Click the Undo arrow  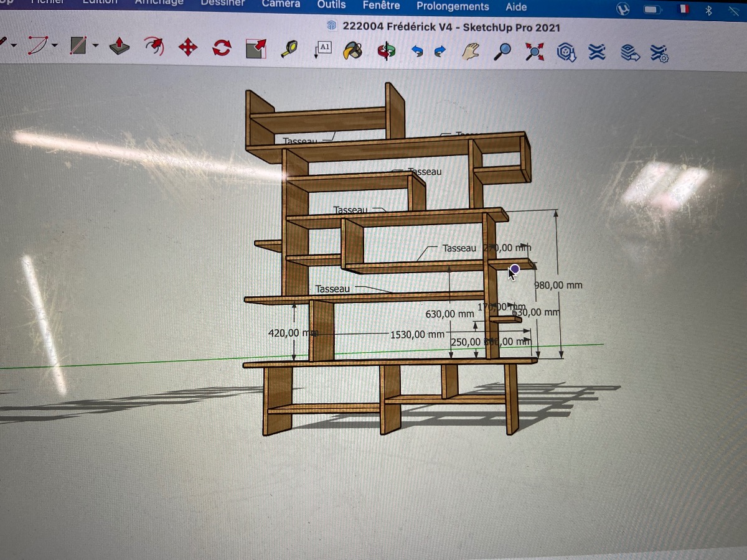coord(417,52)
